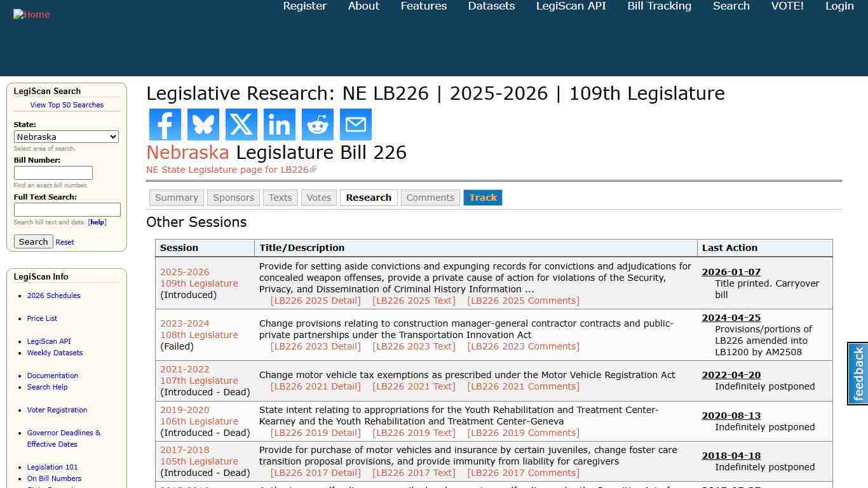
Task: Post the bill to Reddit
Action: (317, 125)
